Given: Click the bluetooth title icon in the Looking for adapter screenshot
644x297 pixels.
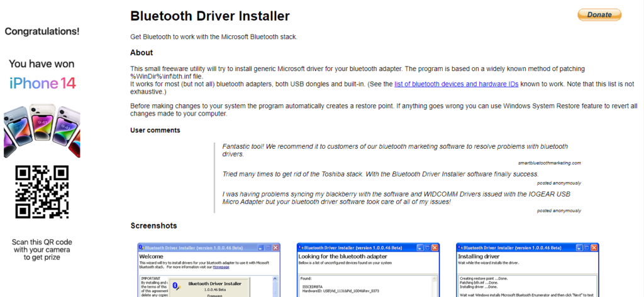Looking at the screenshot, I should point(301,248).
